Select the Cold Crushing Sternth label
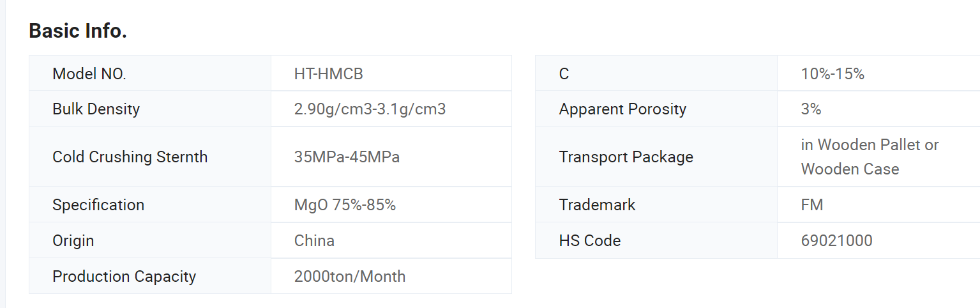The height and width of the screenshot is (308, 980). click(130, 157)
